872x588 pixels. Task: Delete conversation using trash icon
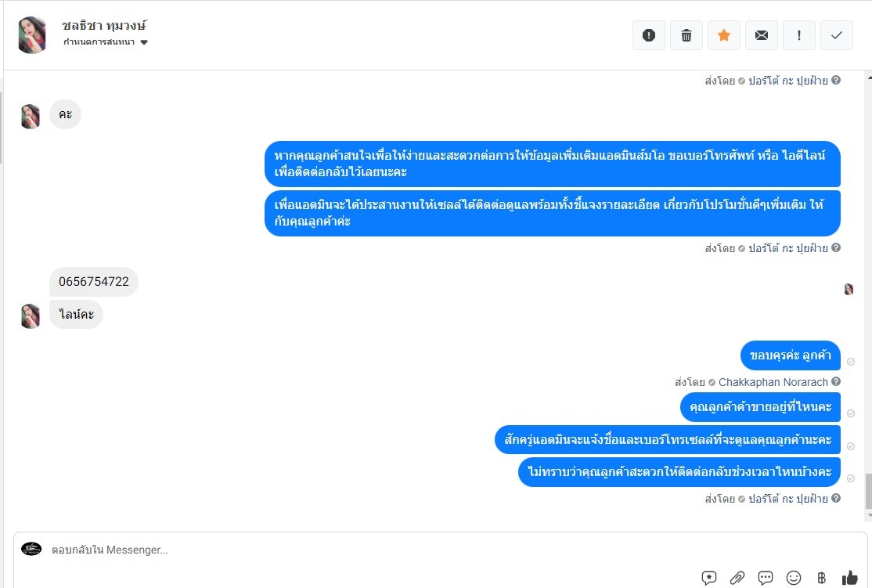(x=686, y=35)
